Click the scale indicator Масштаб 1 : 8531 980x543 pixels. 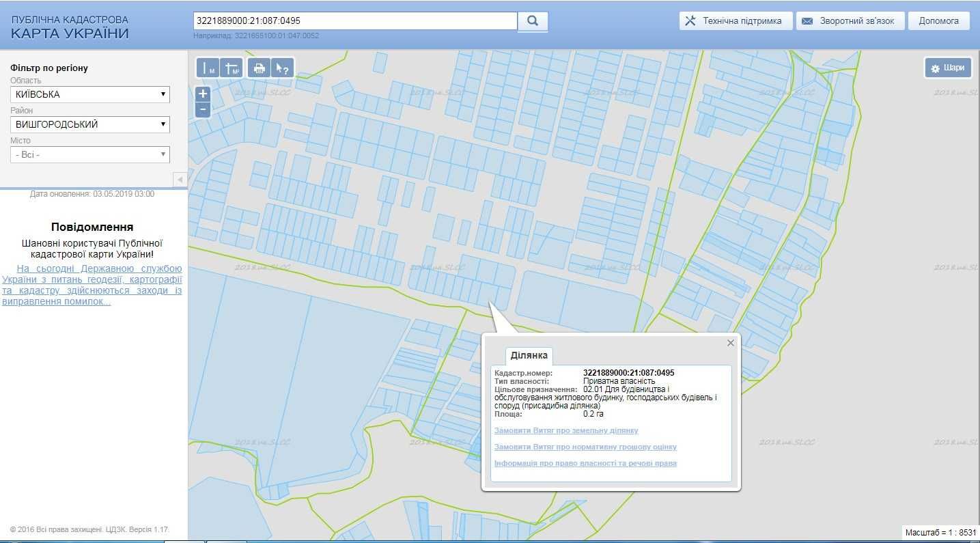point(940,532)
